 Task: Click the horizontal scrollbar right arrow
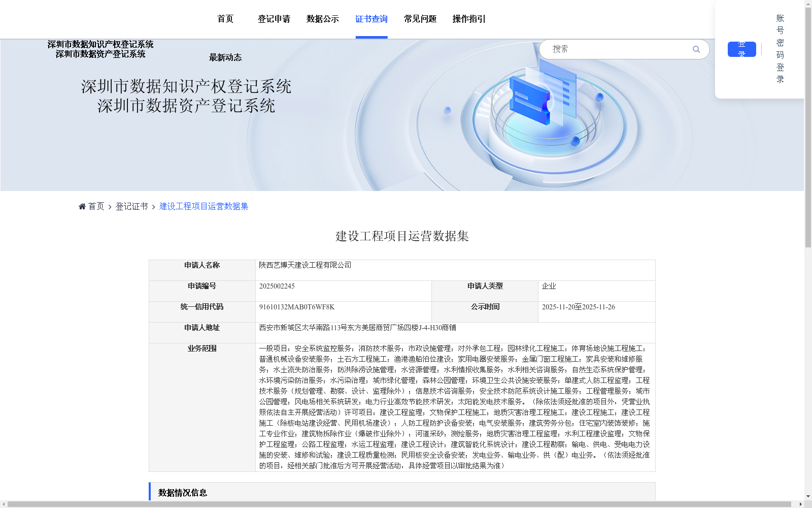click(x=801, y=504)
